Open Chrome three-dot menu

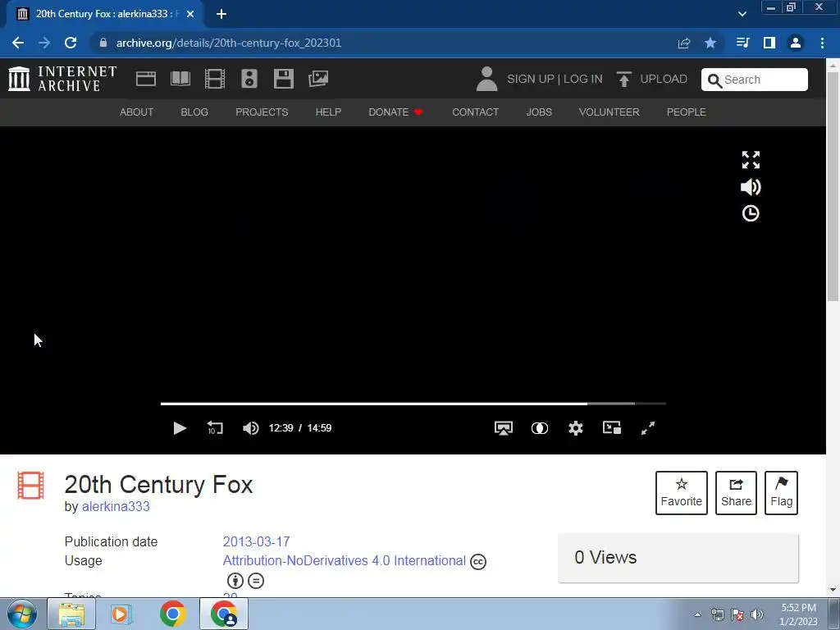click(x=822, y=43)
